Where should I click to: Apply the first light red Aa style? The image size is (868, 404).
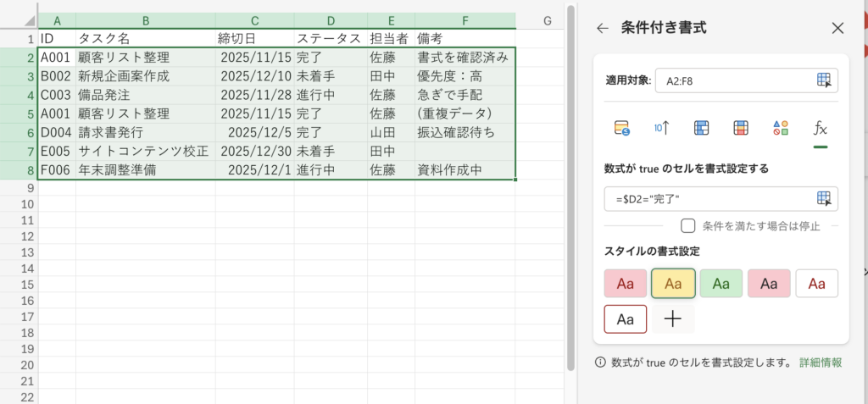[626, 284]
